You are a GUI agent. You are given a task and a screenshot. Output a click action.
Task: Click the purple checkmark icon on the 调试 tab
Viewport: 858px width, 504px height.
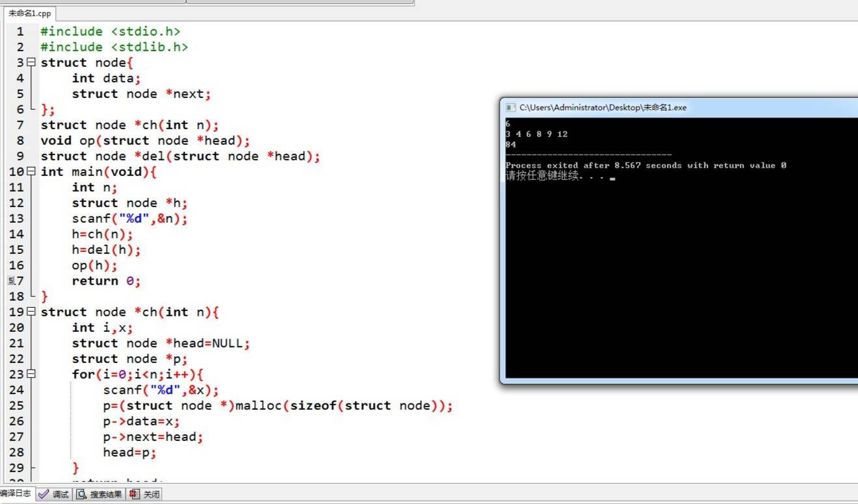44,494
